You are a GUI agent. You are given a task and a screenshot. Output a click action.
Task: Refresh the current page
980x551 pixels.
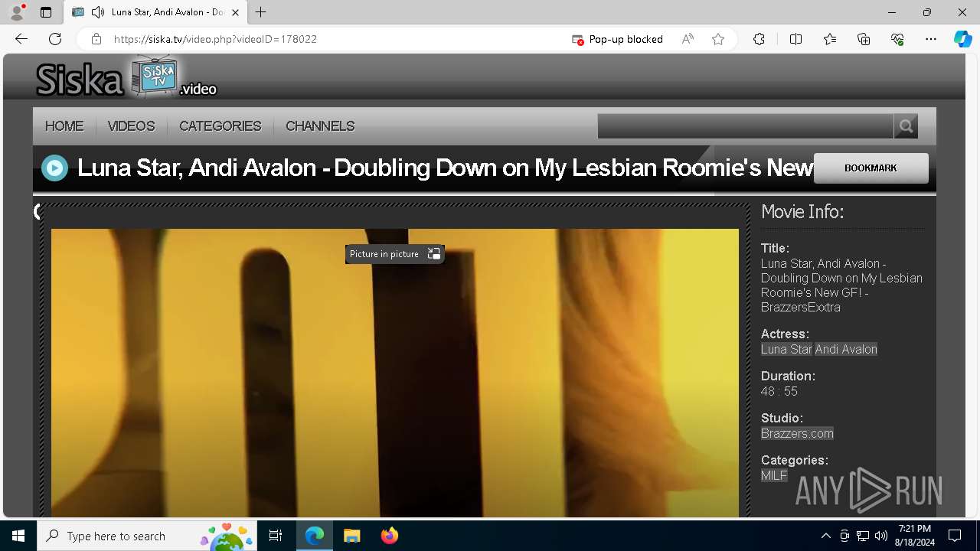pyautogui.click(x=55, y=39)
